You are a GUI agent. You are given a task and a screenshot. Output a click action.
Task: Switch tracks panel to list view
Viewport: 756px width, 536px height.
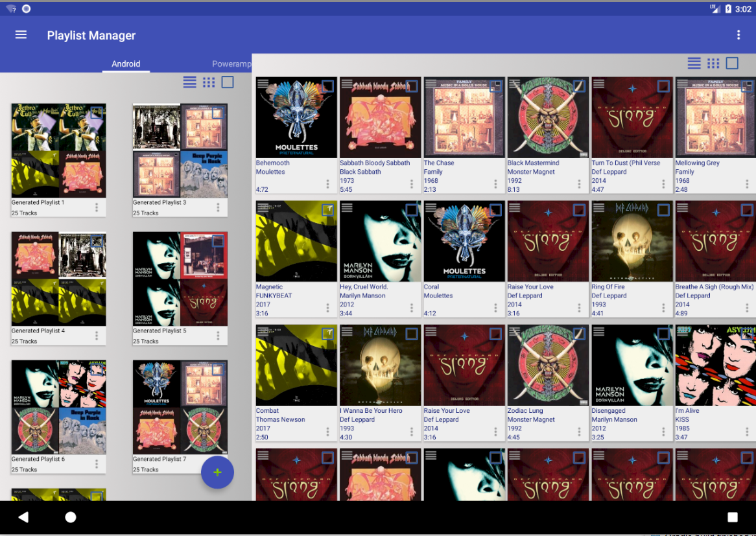[694, 63]
